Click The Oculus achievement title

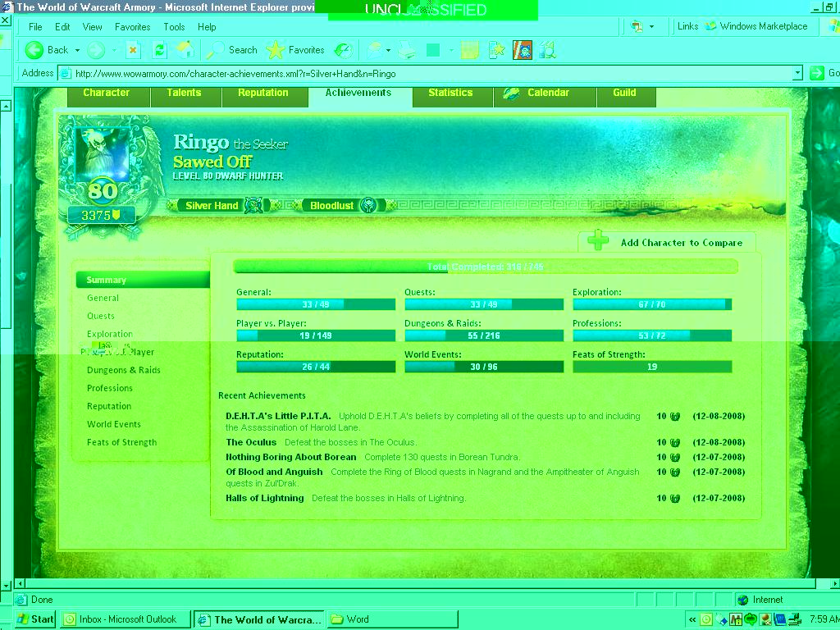pos(251,442)
